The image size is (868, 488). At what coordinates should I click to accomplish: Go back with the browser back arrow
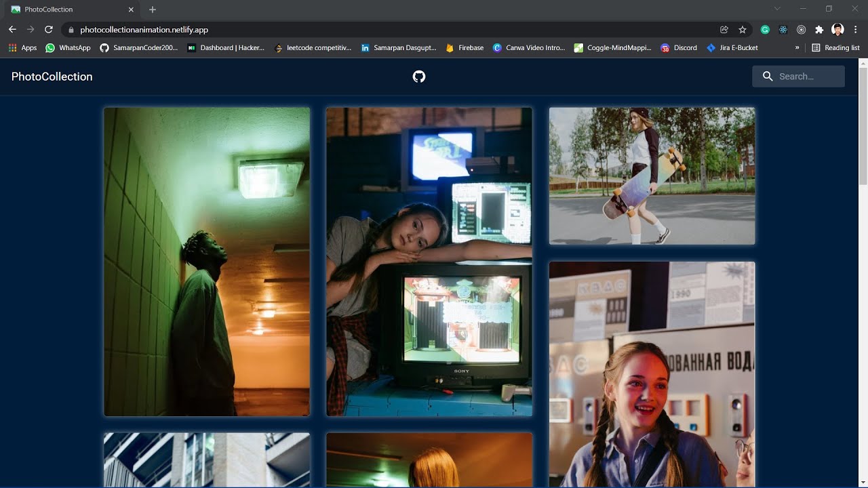[12, 30]
